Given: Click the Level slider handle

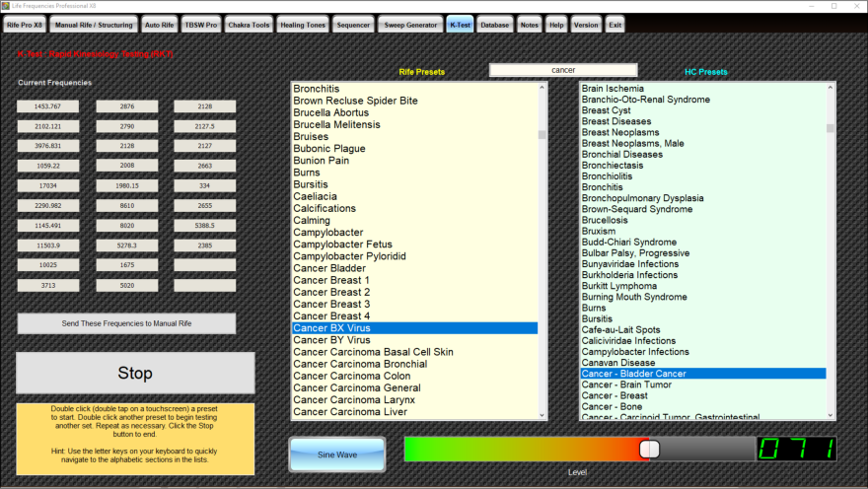Looking at the screenshot, I should (x=649, y=450).
